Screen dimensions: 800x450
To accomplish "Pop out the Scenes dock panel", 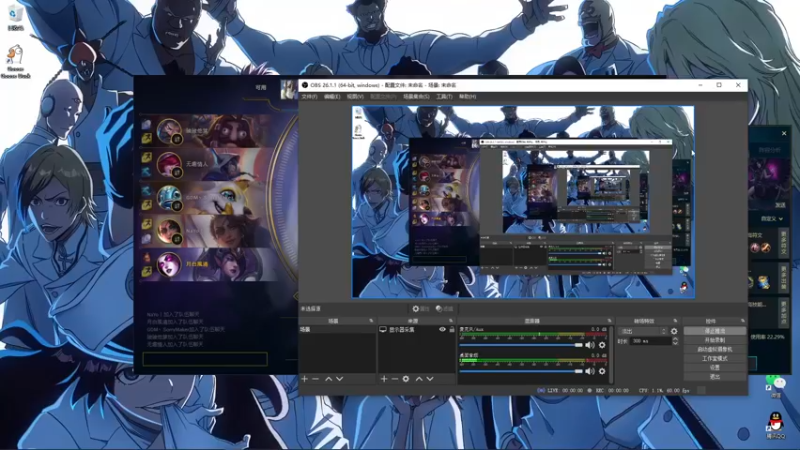I will click(x=371, y=321).
